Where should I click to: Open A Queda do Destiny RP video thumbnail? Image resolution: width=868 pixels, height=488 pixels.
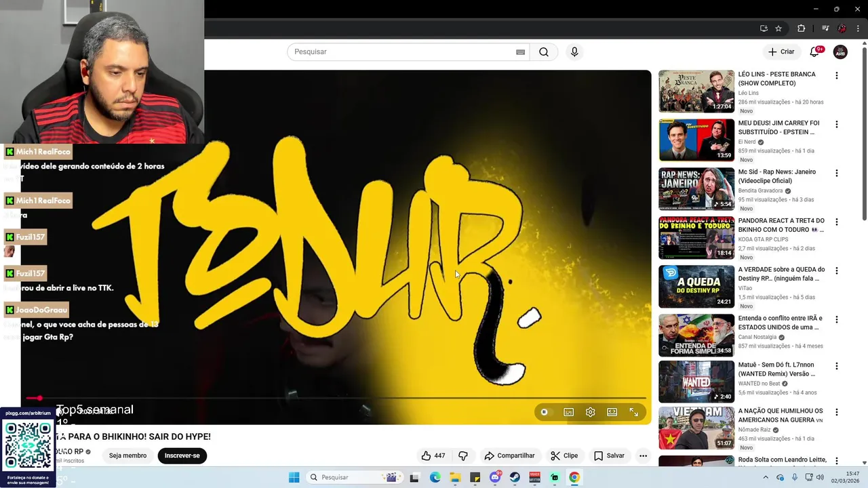(x=696, y=287)
